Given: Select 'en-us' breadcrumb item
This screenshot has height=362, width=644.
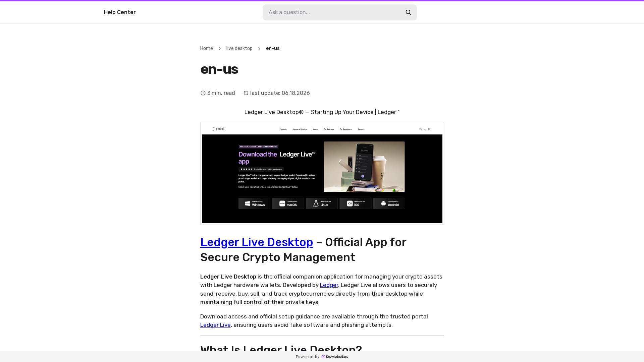Looking at the screenshot, I should click(273, 49).
